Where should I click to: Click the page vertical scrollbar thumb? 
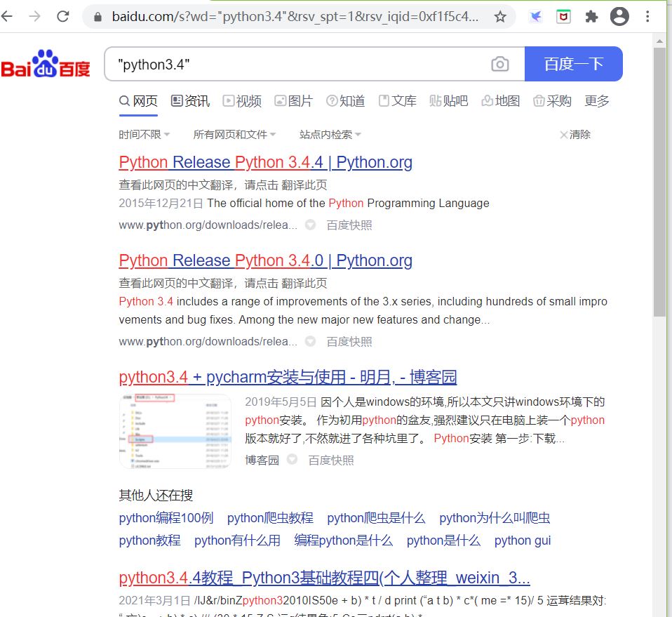point(659,183)
